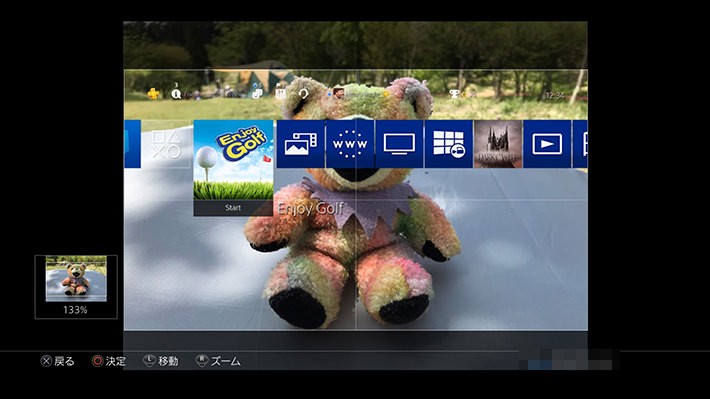Click the 133% zoom value
Screen dimensions: 710x399
tap(76, 310)
